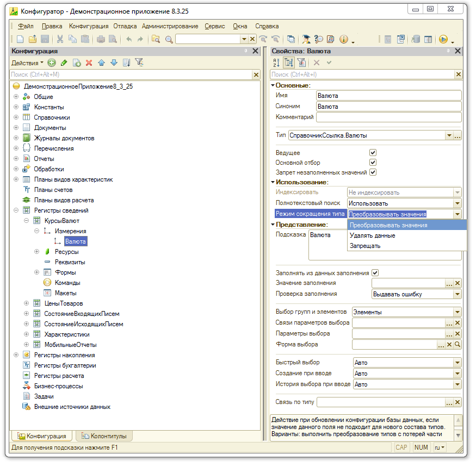Select Удалять данные in the list

(x=372, y=235)
